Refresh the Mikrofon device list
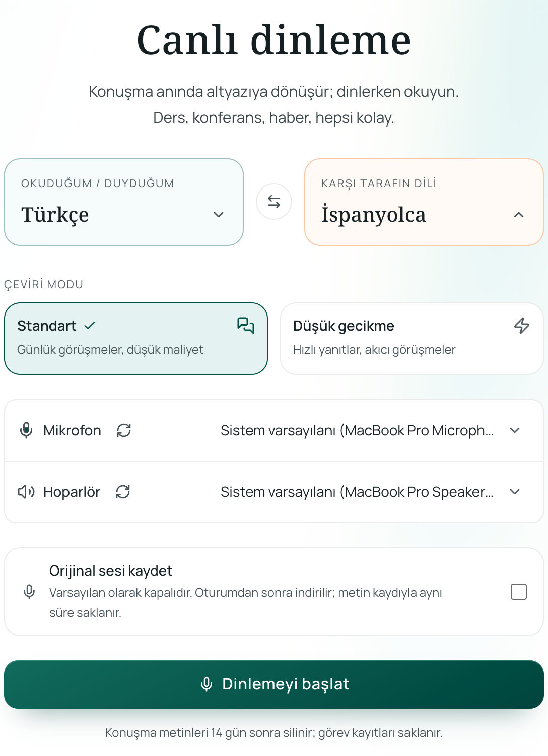Viewport: 548px width, 756px height. tap(124, 430)
